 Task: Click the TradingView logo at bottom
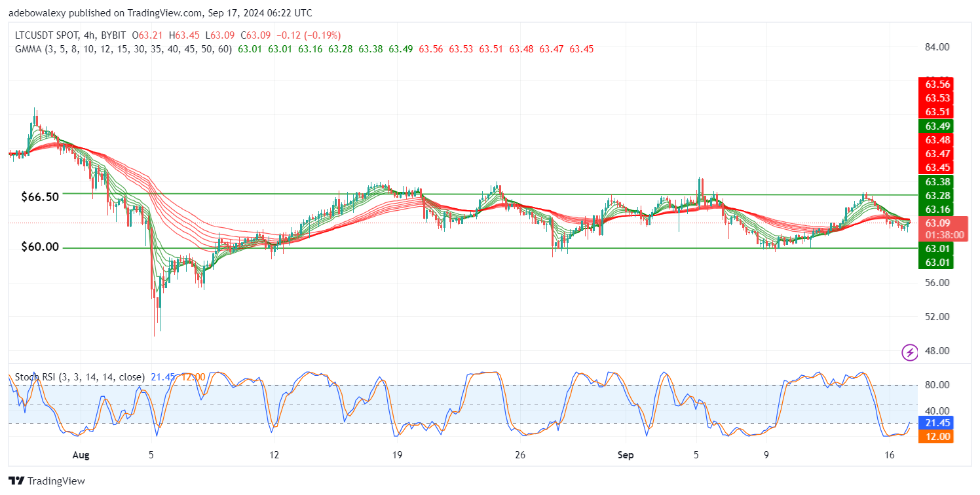coord(47,481)
